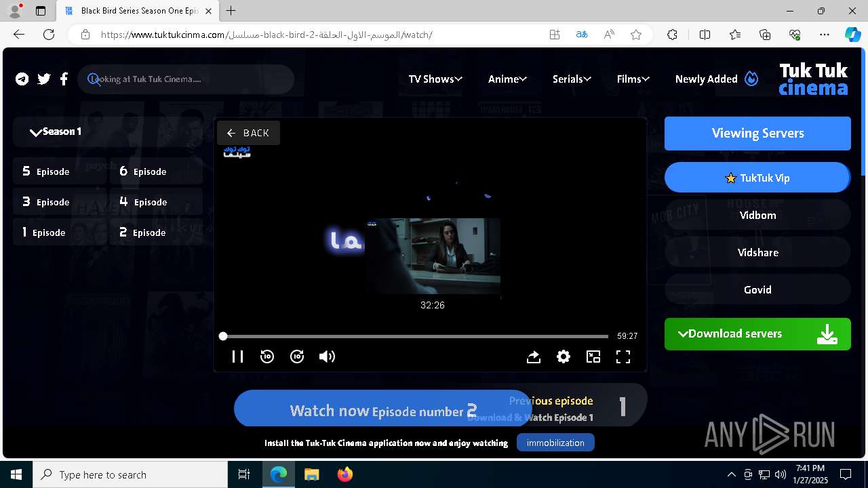Open the Copilot sidebar icon
The height and width of the screenshot is (488, 868).
tap(852, 35)
